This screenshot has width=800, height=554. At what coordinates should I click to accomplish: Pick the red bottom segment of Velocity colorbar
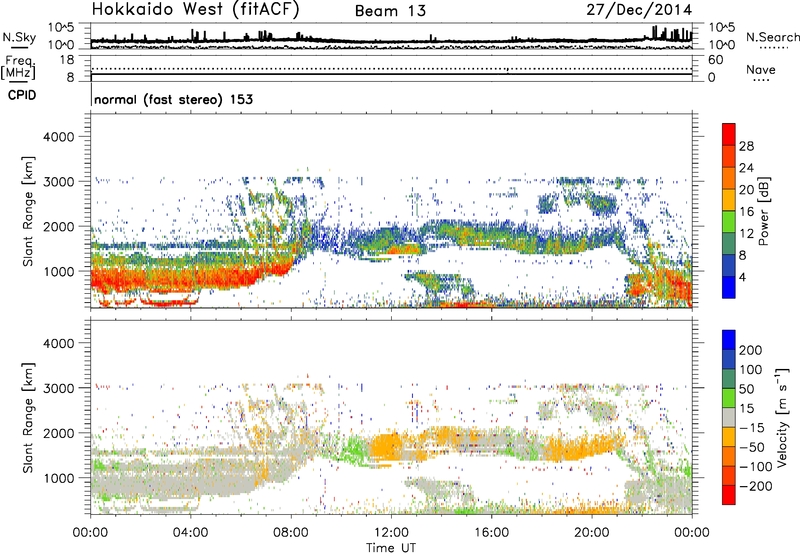coord(729,495)
